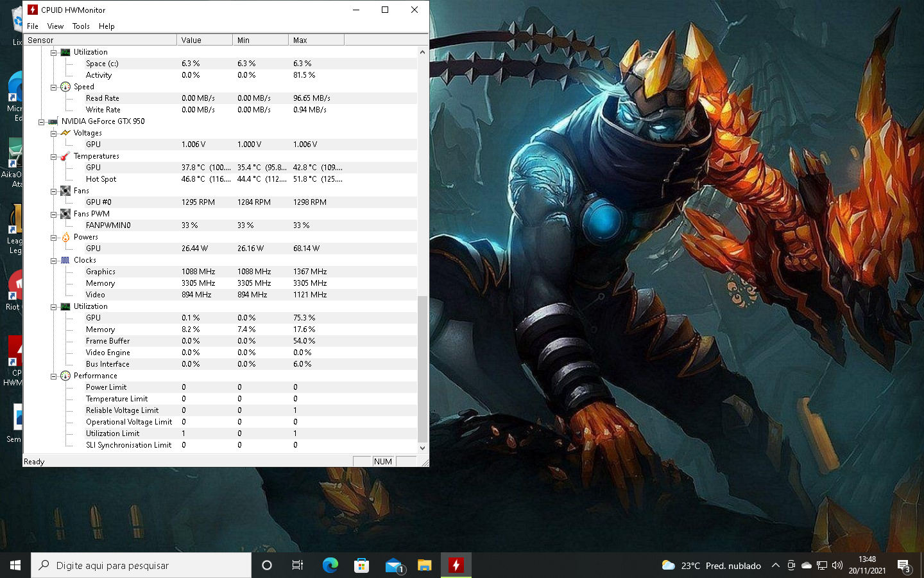The width and height of the screenshot is (924, 578).
Task: Click the Sensor column header
Action: 100,40
